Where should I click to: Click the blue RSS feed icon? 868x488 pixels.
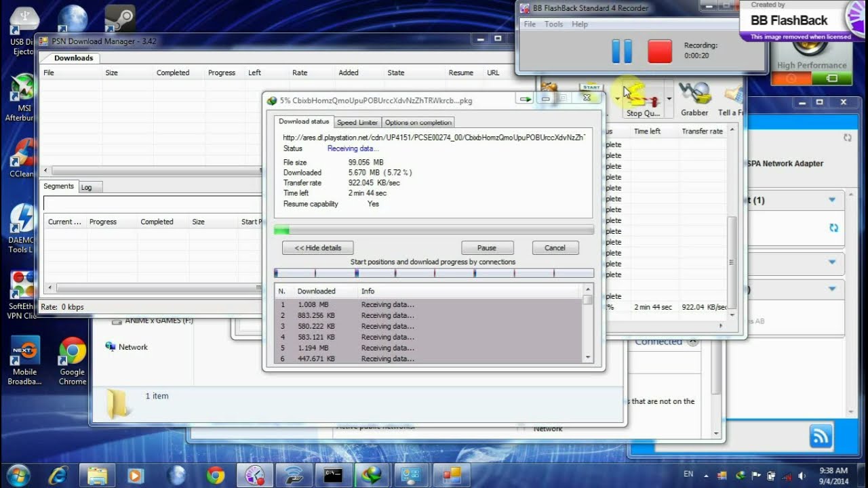coord(821,436)
